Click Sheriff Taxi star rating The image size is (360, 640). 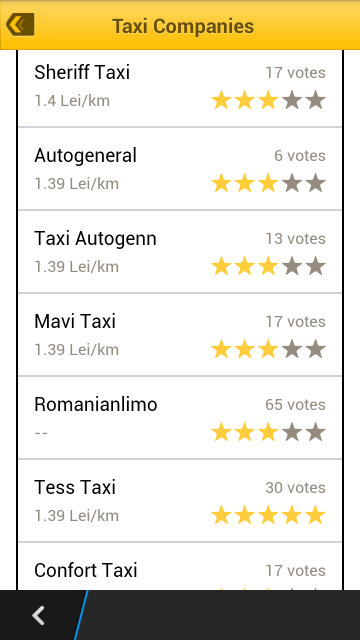coord(269,100)
